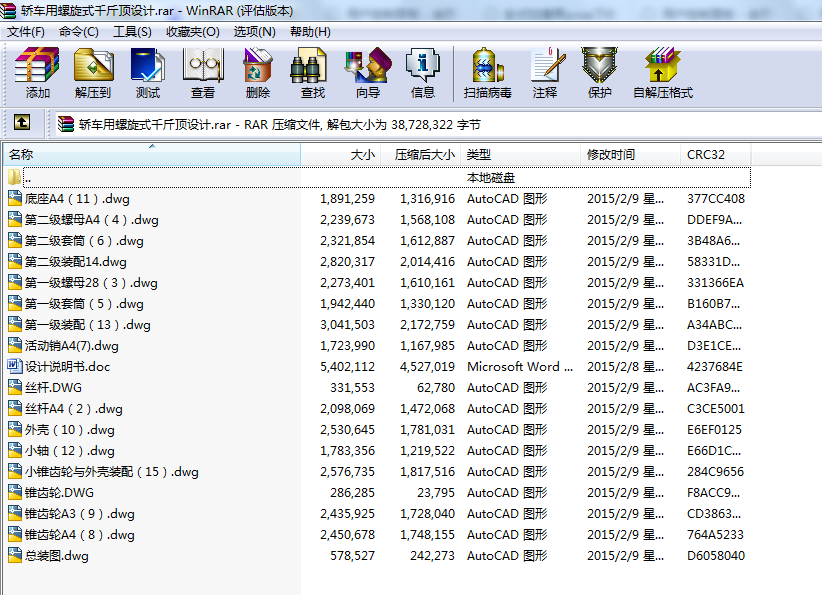
Task: Select file 第一级装配 ( 13 ) .dwg
Action: [88, 324]
